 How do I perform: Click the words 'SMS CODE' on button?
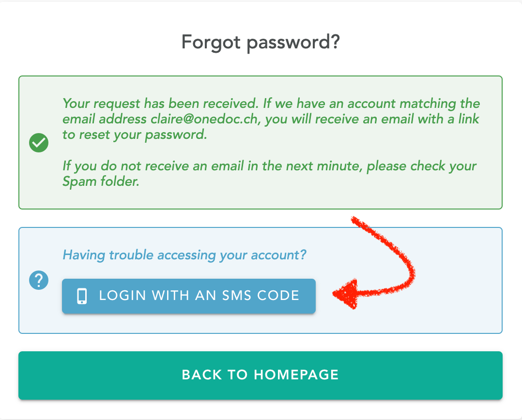click(x=261, y=296)
